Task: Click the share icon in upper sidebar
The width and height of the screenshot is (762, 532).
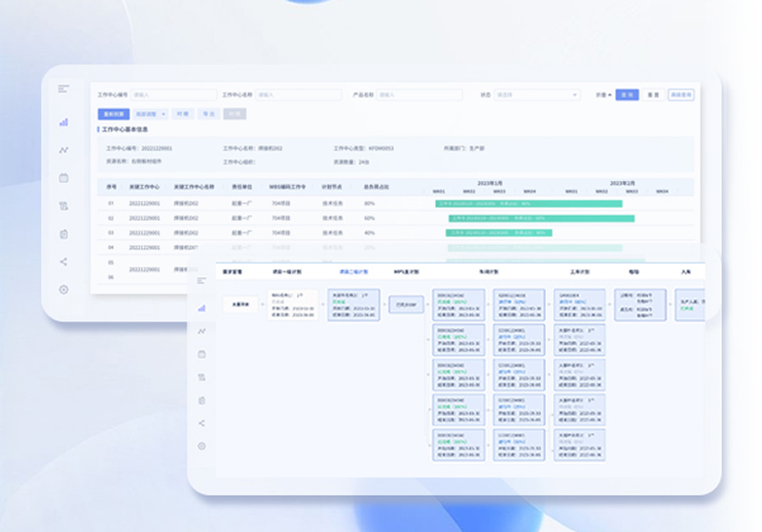Action: click(x=63, y=262)
